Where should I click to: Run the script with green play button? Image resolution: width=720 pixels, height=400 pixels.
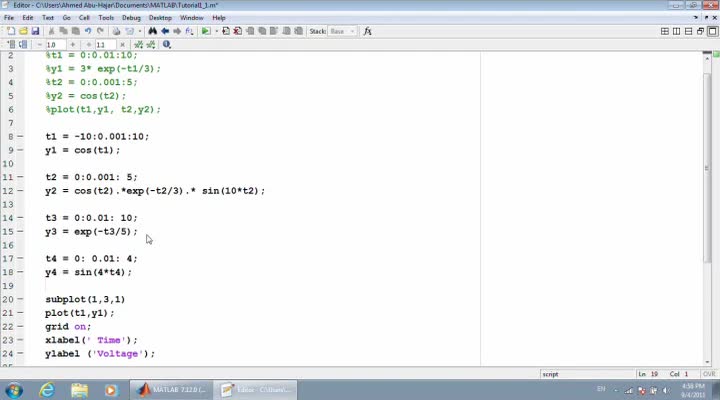click(206, 31)
